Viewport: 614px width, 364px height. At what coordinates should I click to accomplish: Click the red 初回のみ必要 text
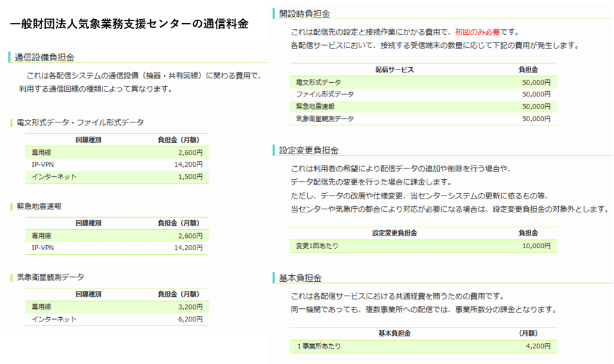tap(477, 32)
